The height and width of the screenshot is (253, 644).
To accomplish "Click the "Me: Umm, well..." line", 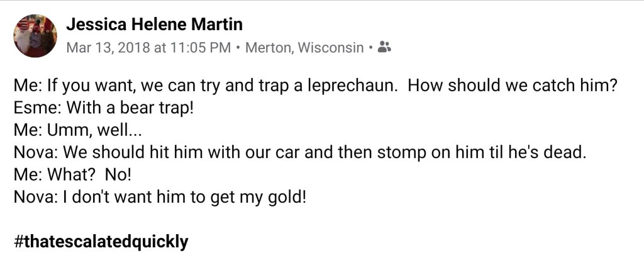I will click(73, 131).
